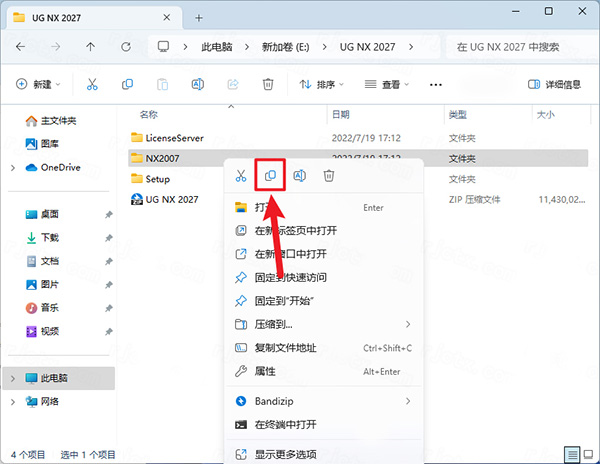Click the Delete trash icon in the context menu
The height and width of the screenshot is (464, 600).
pyautogui.click(x=329, y=176)
